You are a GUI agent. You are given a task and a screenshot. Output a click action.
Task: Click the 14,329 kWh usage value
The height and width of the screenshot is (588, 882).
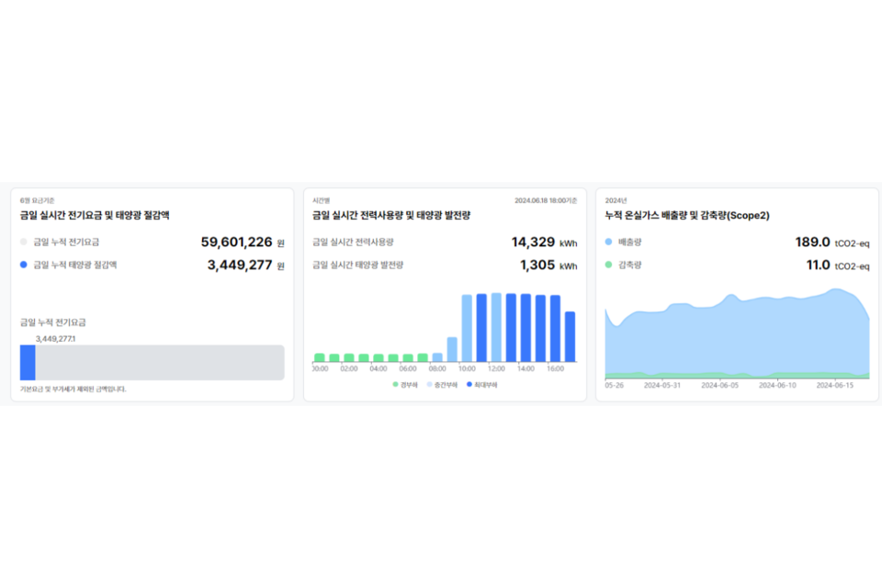(533, 243)
